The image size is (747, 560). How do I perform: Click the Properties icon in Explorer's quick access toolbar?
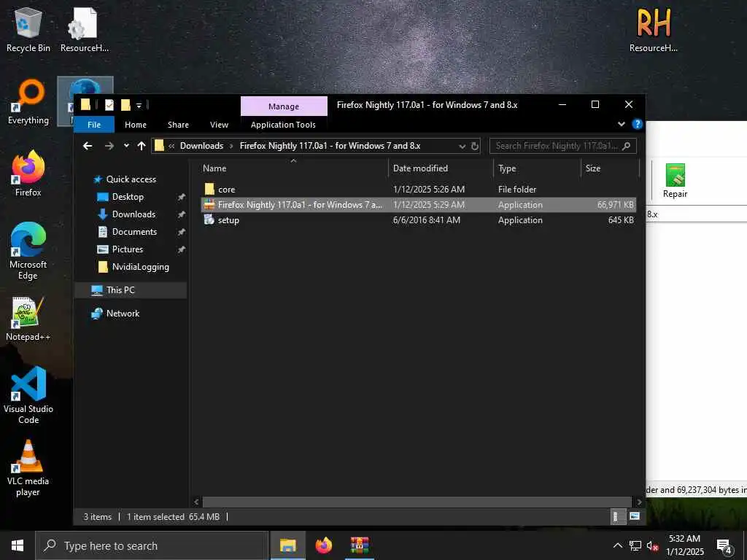point(109,105)
